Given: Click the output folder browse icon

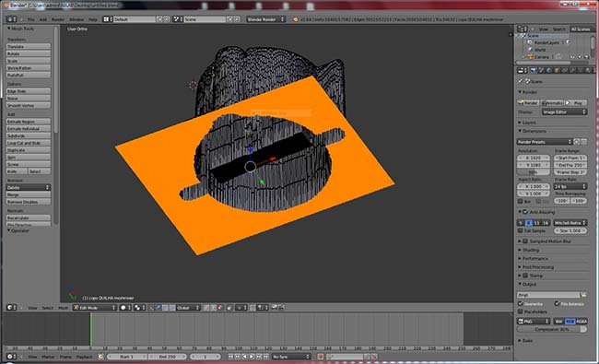Looking at the screenshot, I should pos(583,295).
